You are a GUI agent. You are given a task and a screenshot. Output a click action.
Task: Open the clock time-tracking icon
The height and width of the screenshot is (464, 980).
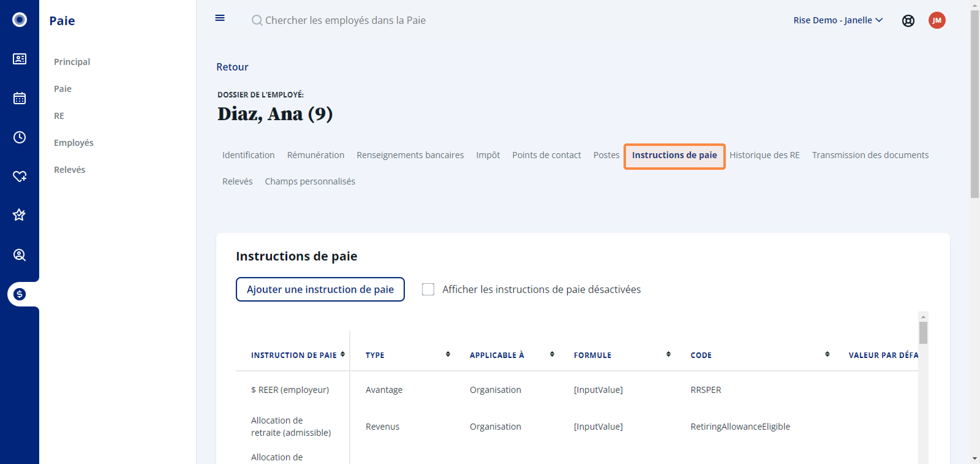click(x=19, y=137)
